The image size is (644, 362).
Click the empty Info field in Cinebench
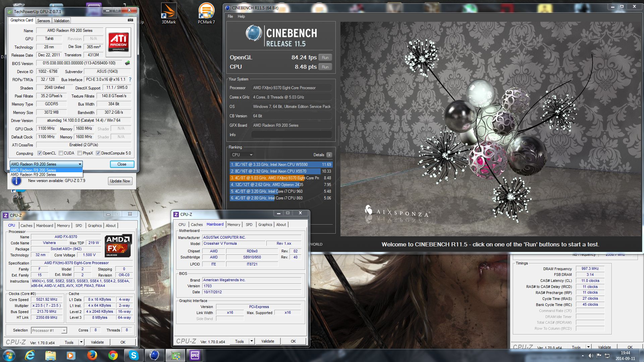[x=291, y=135]
